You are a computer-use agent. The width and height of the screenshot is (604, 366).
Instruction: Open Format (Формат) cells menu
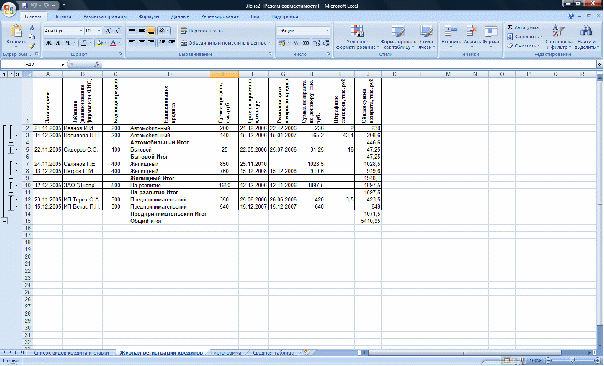tap(491, 35)
